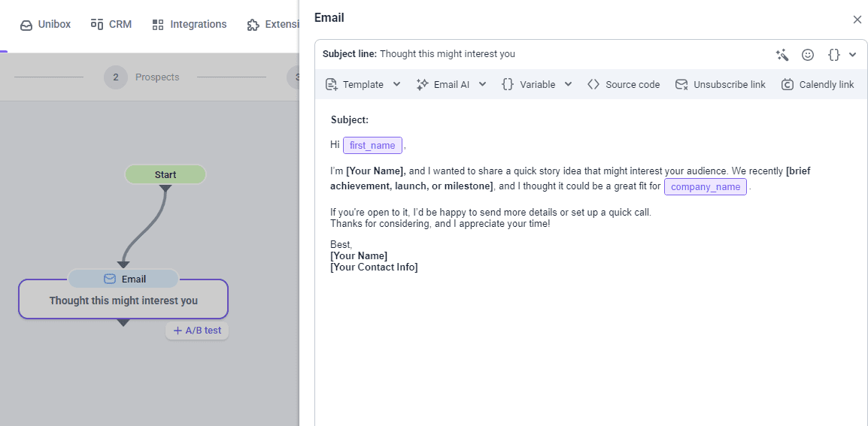868x426 pixels.
Task: Click the magic wand AI icon in subject line
Action: [782, 55]
